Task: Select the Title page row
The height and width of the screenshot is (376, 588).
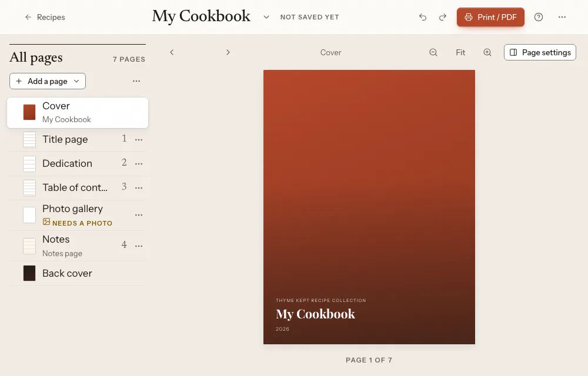Action: pyautogui.click(x=78, y=140)
